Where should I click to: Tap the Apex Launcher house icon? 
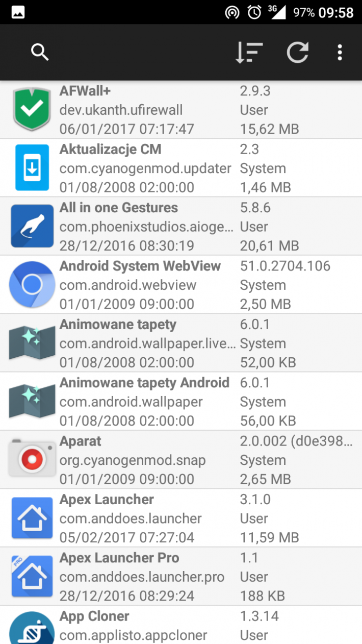[32, 518]
